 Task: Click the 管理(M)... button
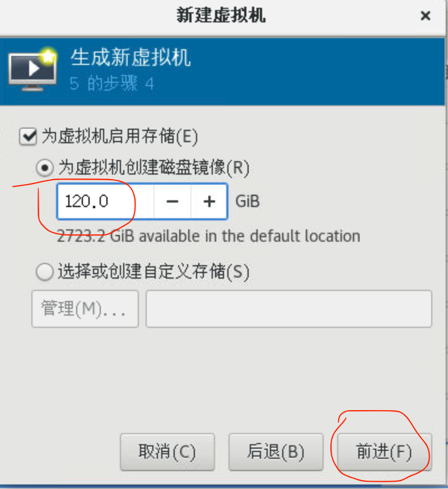click(85, 309)
